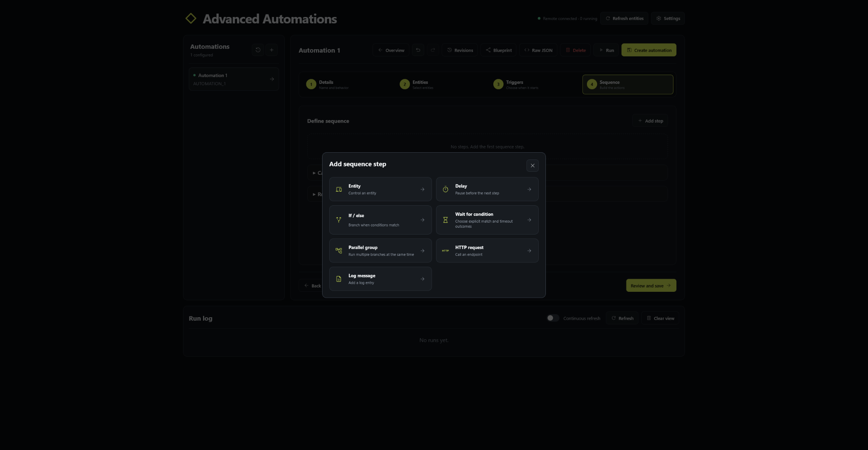Click the 'No runs yet.' text

coord(434,340)
